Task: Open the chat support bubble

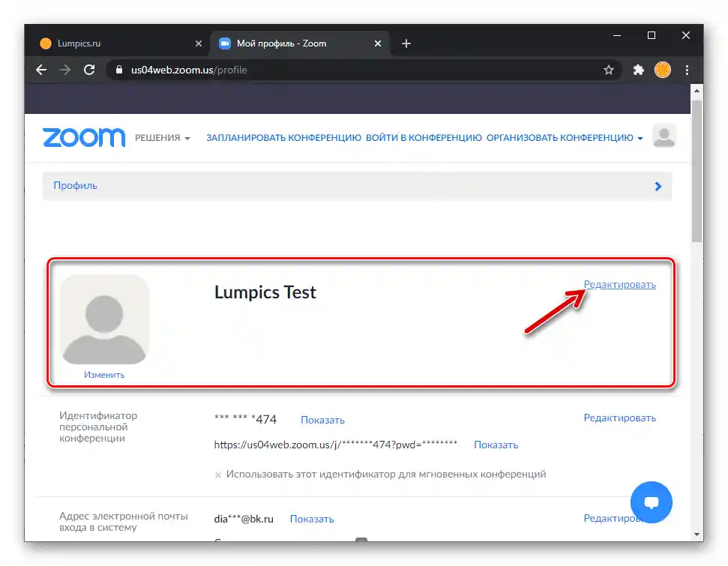Action: tap(652, 502)
